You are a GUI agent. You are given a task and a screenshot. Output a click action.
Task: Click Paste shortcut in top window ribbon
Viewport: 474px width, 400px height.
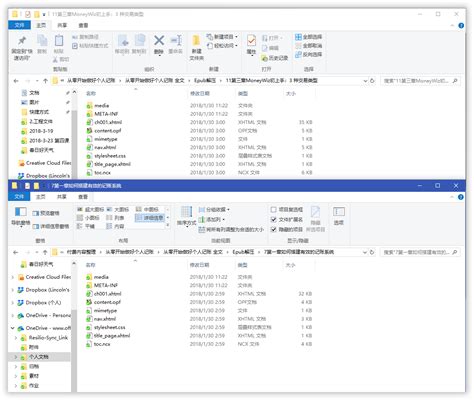(90, 46)
